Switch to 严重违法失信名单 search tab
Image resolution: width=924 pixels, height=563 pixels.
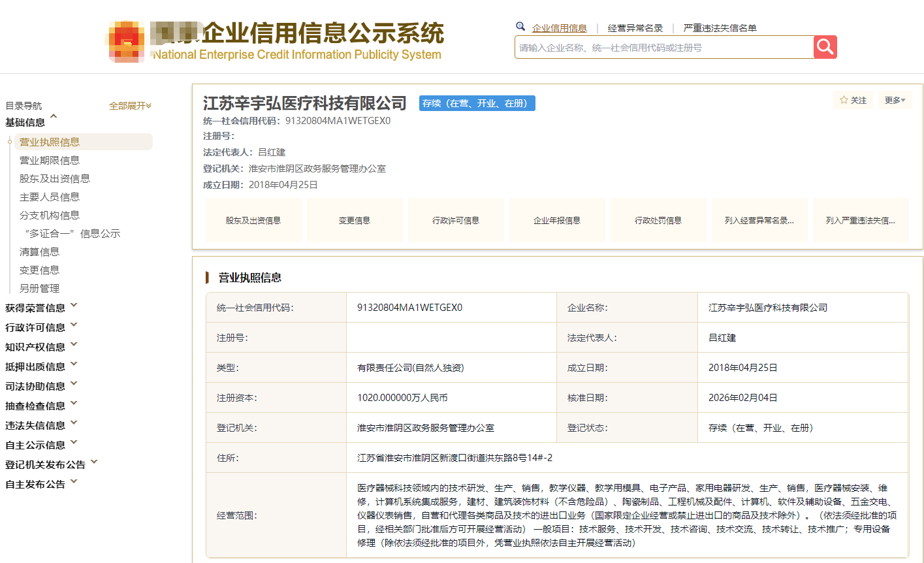tap(720, 28)
